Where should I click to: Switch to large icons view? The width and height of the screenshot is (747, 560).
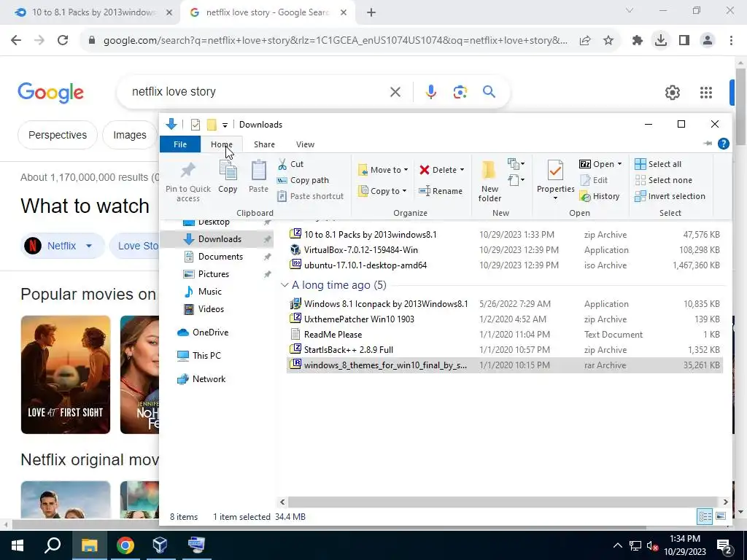click(721, 517)
